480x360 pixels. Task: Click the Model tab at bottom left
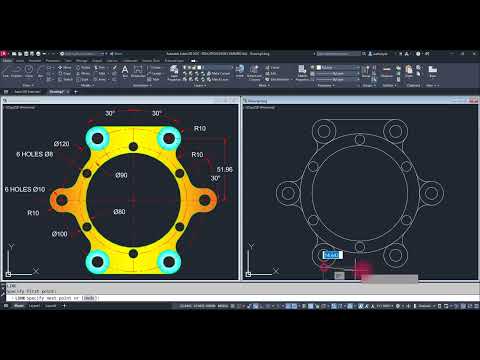[x=19, y=306]
